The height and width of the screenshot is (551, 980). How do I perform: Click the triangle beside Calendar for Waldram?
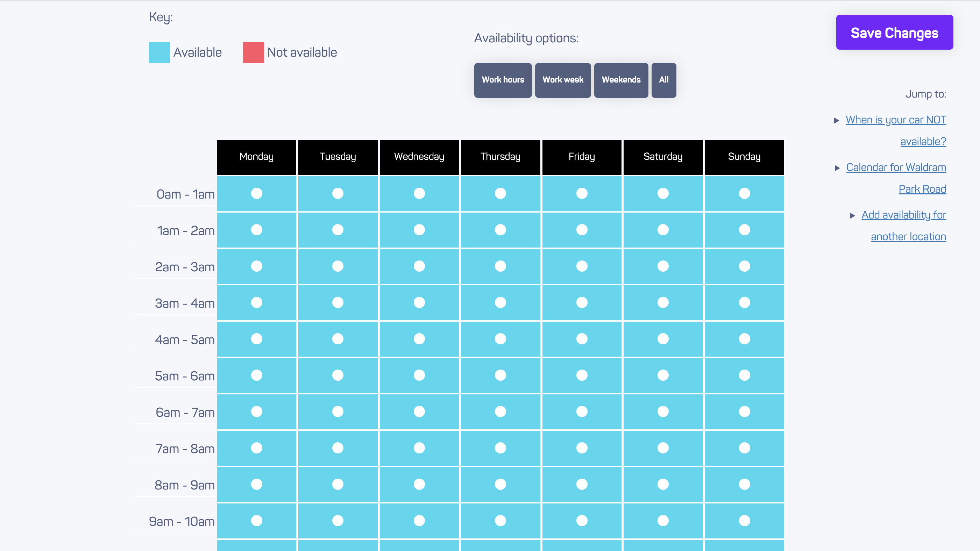coord(837,168)
